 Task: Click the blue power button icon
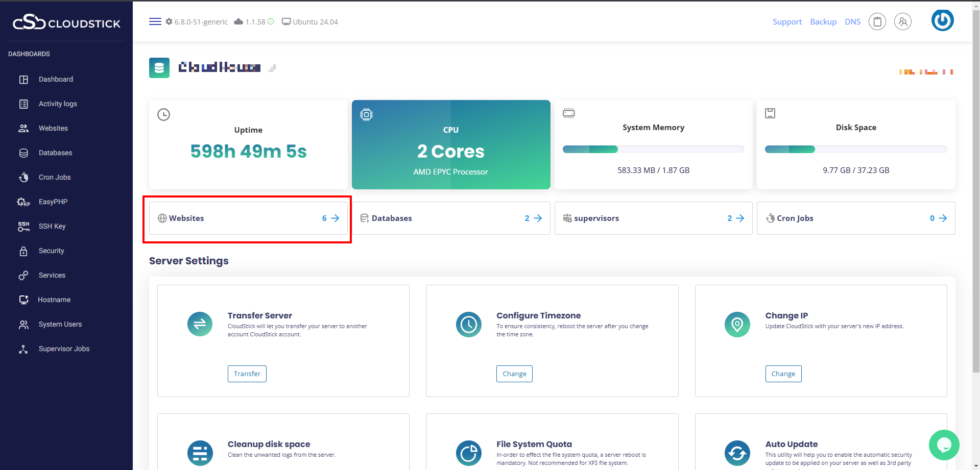[942, 20]
